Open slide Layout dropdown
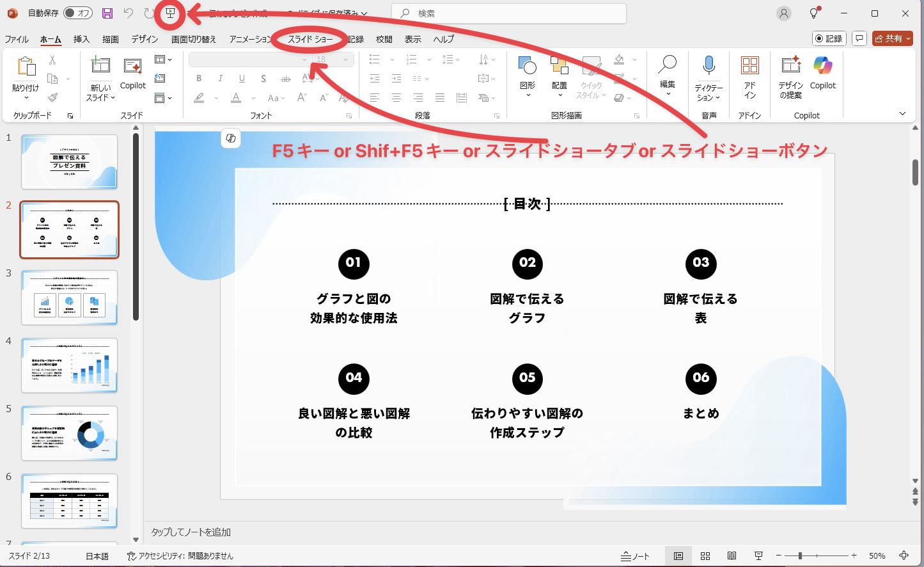The image size is (924, 567). click(163, 60)
